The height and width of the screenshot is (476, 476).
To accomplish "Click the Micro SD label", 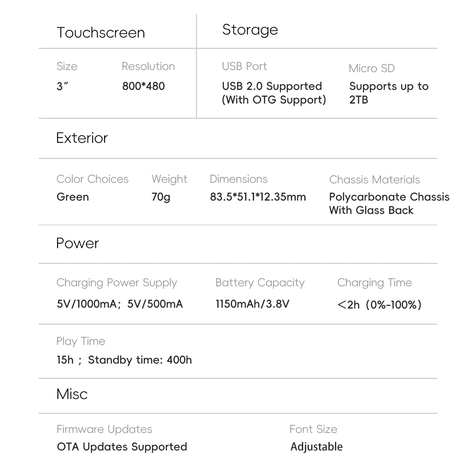I will pos(372,68).
